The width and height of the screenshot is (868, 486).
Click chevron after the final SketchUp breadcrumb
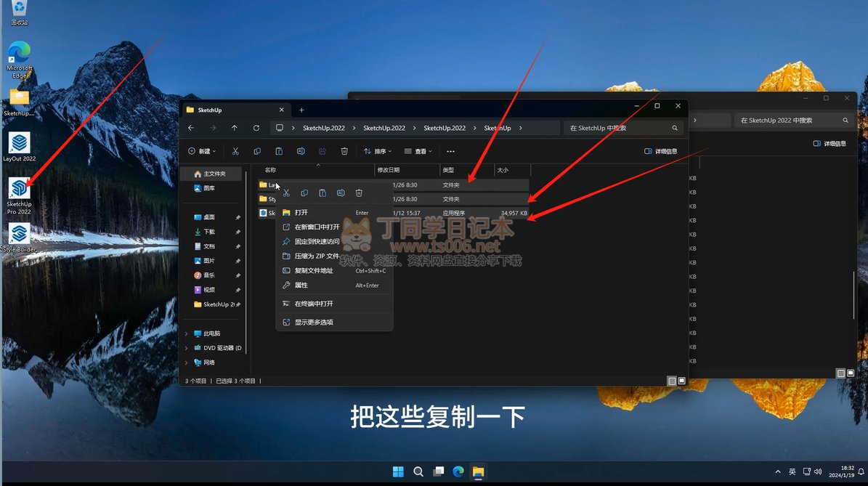point(520,128)
